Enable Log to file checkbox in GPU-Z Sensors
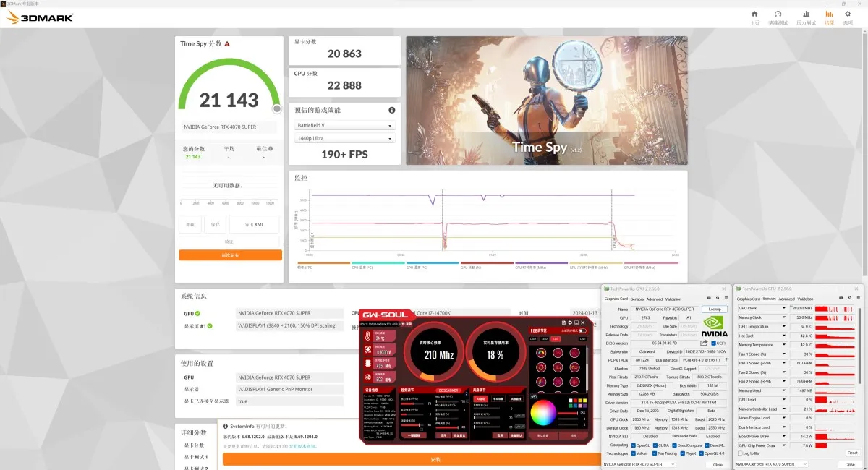868x470 pixels. (740, 453)
